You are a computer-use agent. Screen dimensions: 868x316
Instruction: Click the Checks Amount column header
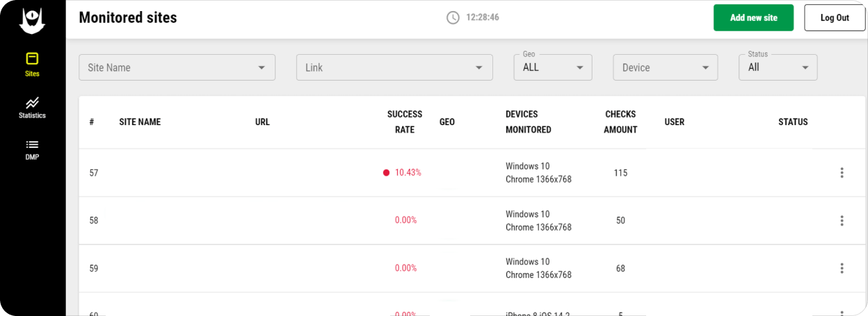click(620, 122)
